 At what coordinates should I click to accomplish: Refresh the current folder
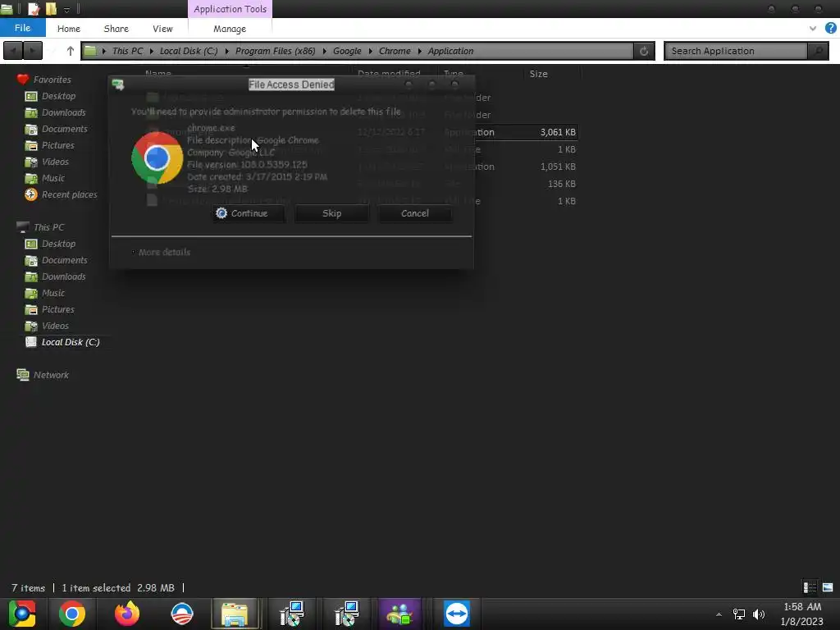(644, 51)
